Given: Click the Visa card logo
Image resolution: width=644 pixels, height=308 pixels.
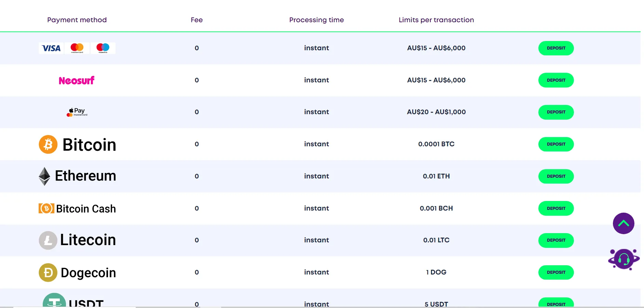Looking at the screenshot, I should 51,48.
